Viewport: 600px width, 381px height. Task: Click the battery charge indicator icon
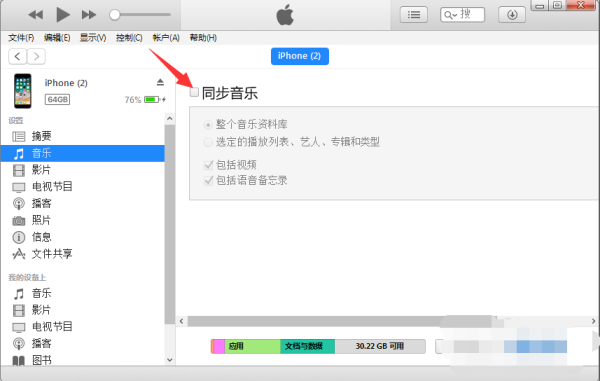152,100
